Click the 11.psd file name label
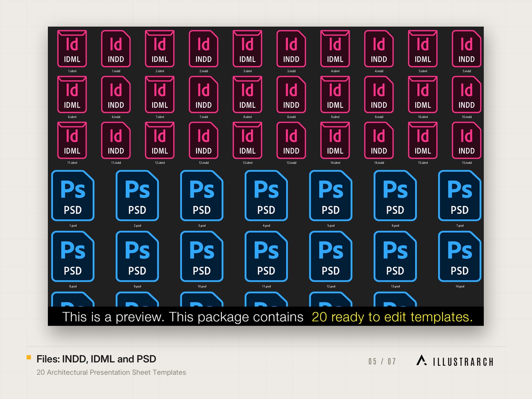This screenshot has width=532, height=399. pos(266,287)
